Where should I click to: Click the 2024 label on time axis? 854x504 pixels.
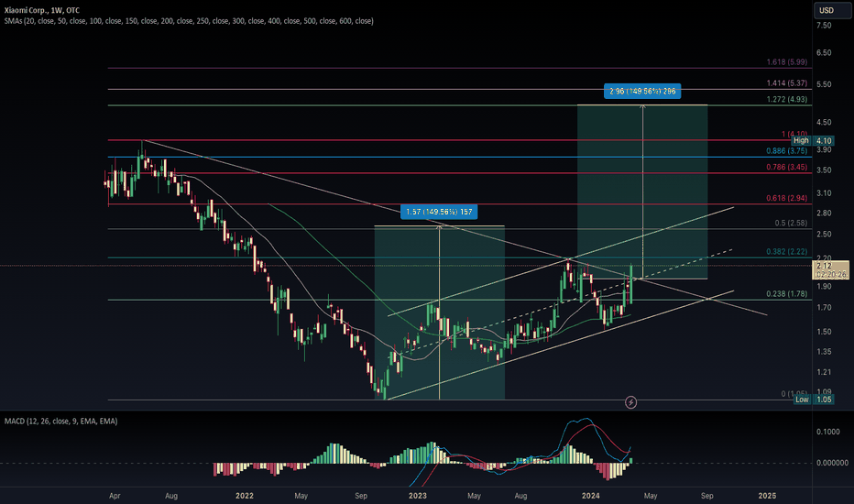click(x=591, y=495)
